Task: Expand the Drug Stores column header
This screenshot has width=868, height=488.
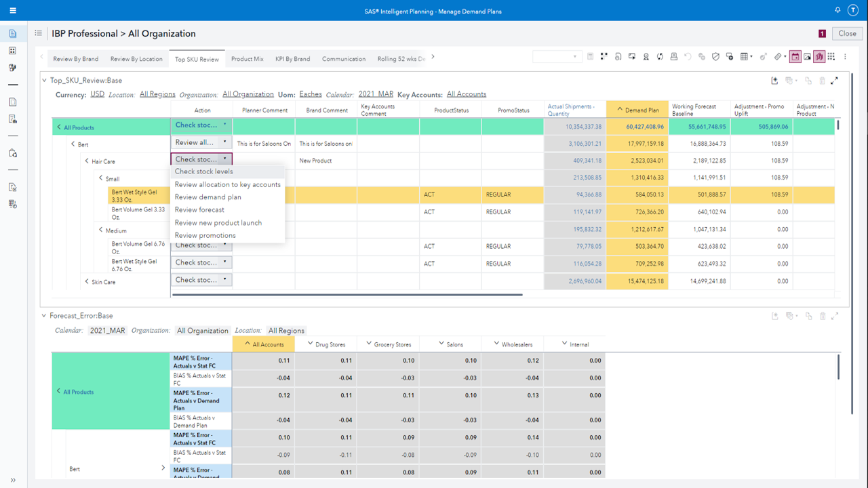Action: coord(311,344)
